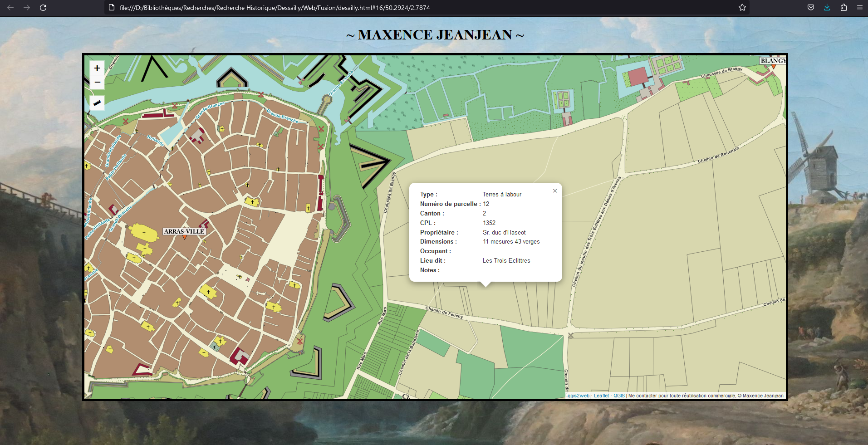Zoom in on the map
The width and height of the screenshot is (868, 445).
pyautogui.click(x=97, y=68)
